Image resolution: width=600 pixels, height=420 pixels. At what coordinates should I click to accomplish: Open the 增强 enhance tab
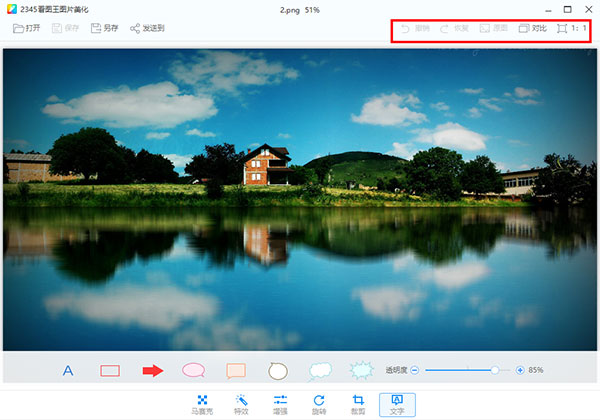click(280, 404)
